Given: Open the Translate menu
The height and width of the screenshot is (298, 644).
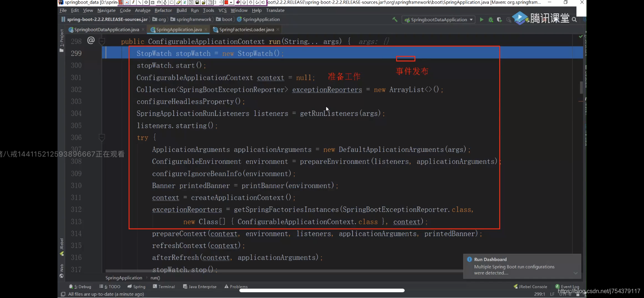Looking at the screenshot, I should 275,10.
